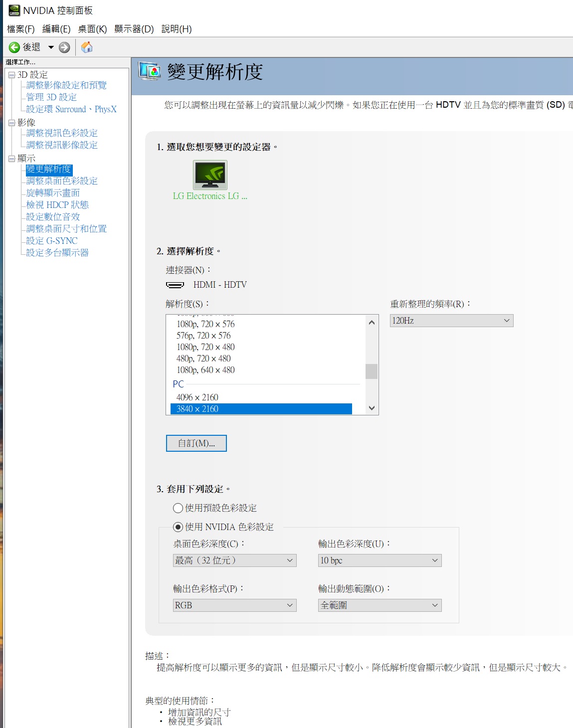Image resolution: width=573 pixels, height=728 pixels.
Task: Collapse the 顯示 tree node
Action: click(x=12, y=159)
